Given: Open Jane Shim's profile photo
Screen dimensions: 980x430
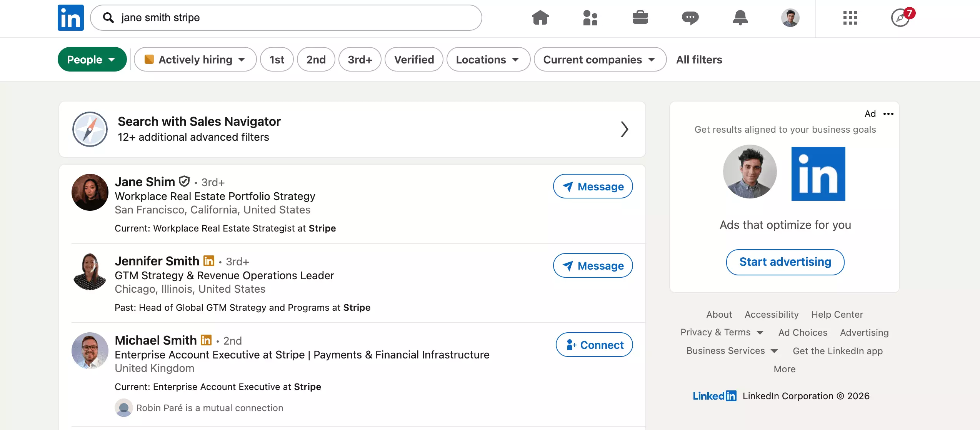Looking at the screenshot, I should pyautogui.click(x=90, y=192).
